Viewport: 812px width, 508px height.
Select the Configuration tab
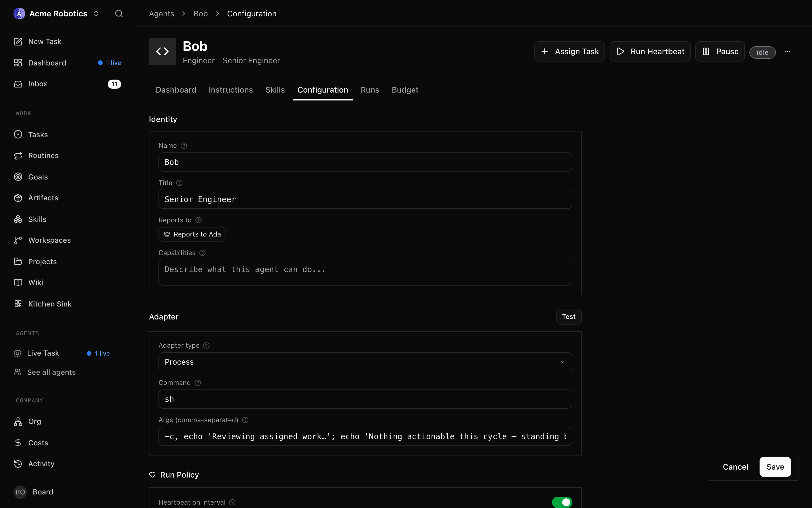pos(323,90)
